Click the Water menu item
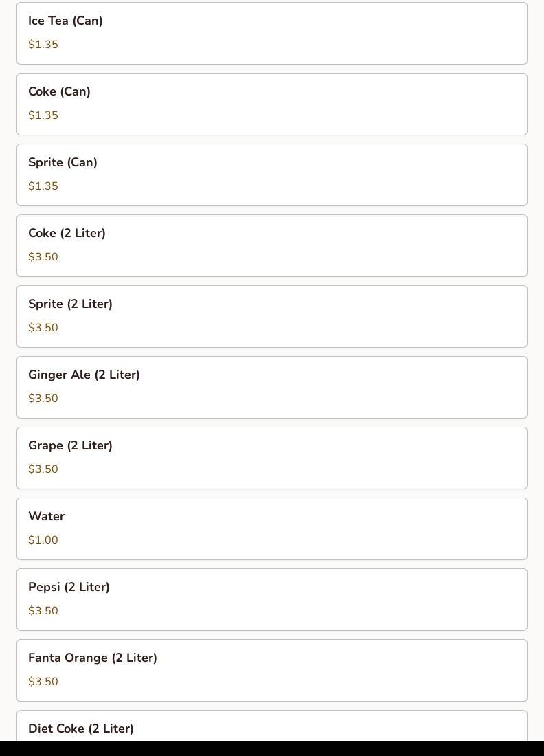Image resolution: width=544 pixels, height=756 pixels. click(271, 529)
